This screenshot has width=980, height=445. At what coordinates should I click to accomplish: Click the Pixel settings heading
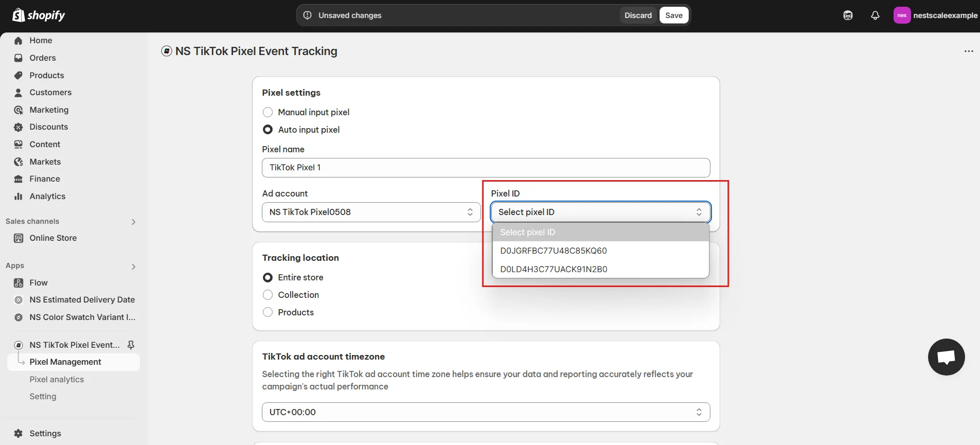[x=291, y=93]
